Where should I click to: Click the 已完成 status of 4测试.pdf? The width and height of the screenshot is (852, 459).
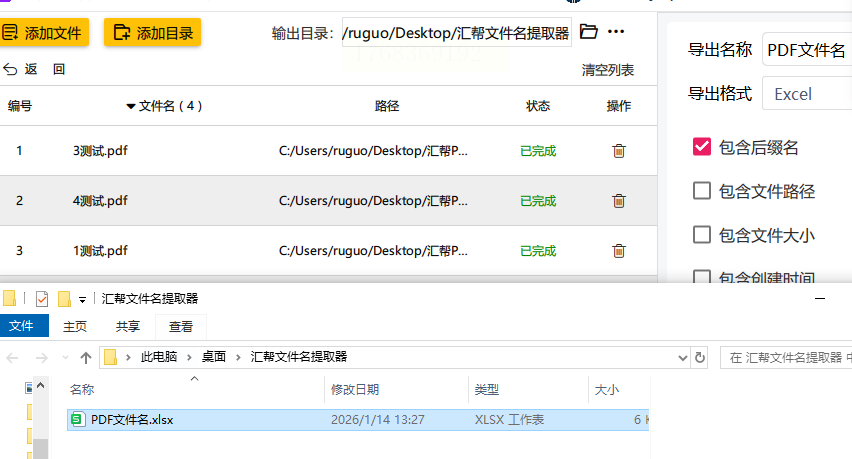click(538, 200)
